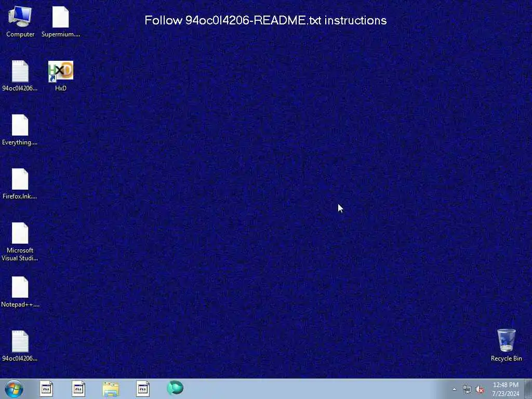The image size is (532, 399).
Task: Open the taskbar file icon next to Start
Action: 46,389
